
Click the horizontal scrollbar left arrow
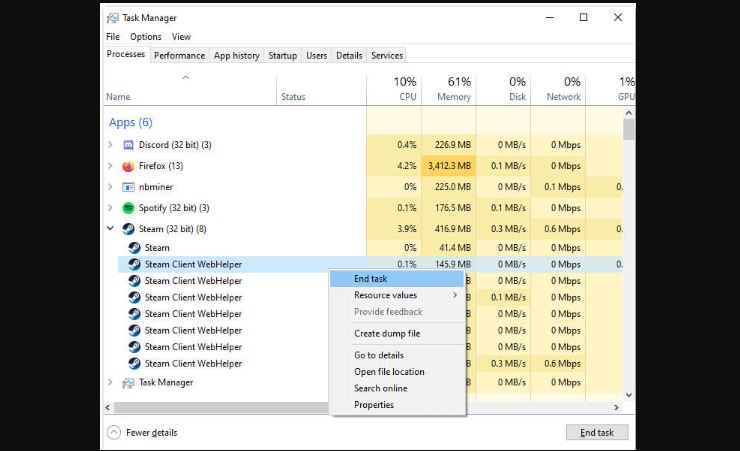click(108, 407)
